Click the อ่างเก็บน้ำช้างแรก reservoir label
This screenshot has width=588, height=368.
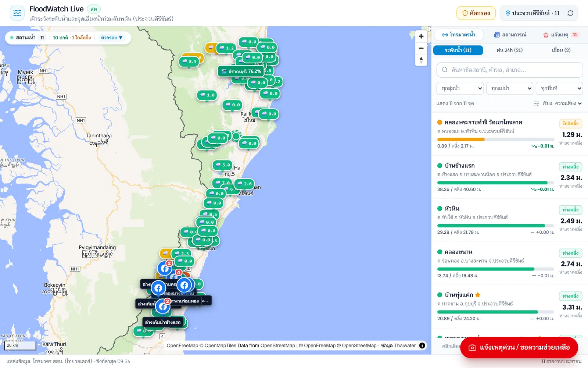(x=163, y=322)
